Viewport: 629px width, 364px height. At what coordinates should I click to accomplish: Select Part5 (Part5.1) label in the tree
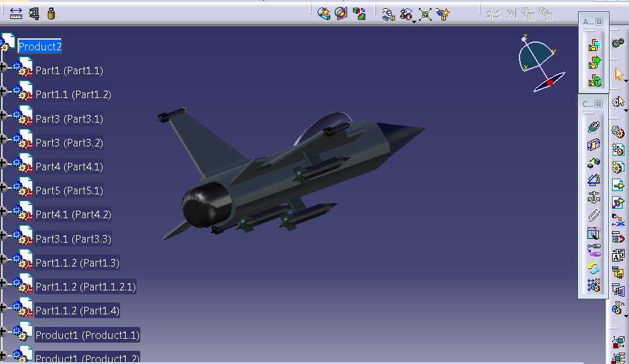point(69,191)
